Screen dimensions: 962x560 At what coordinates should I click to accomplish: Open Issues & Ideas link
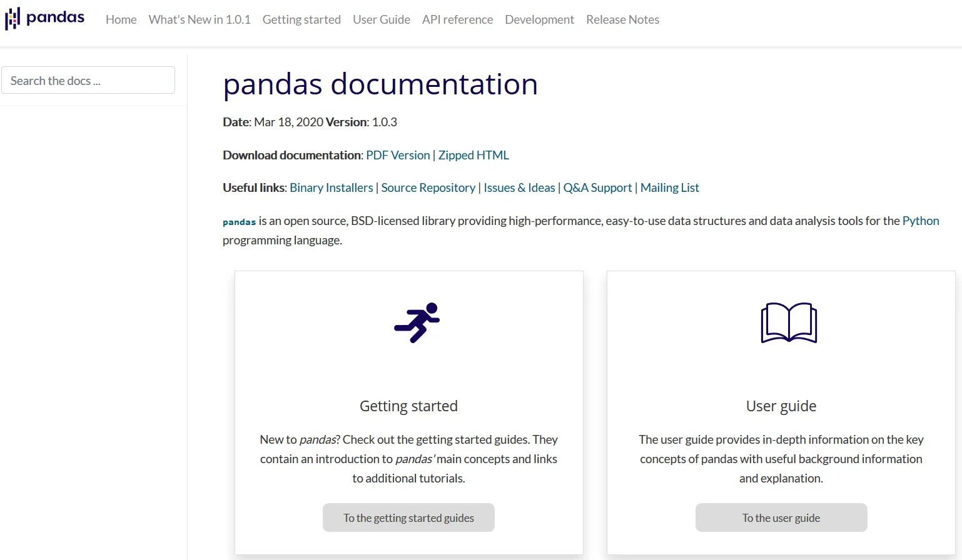[x=519, y=187]
